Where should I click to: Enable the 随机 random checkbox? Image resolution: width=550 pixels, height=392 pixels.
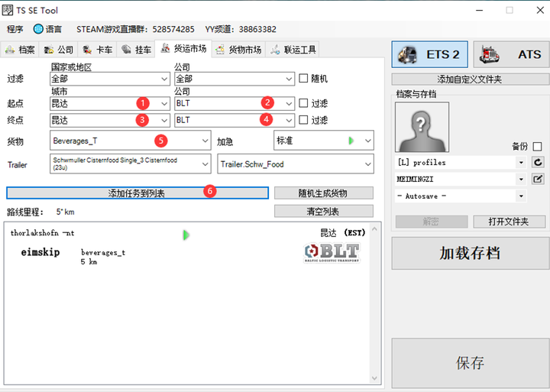click(x=303, y=78)
